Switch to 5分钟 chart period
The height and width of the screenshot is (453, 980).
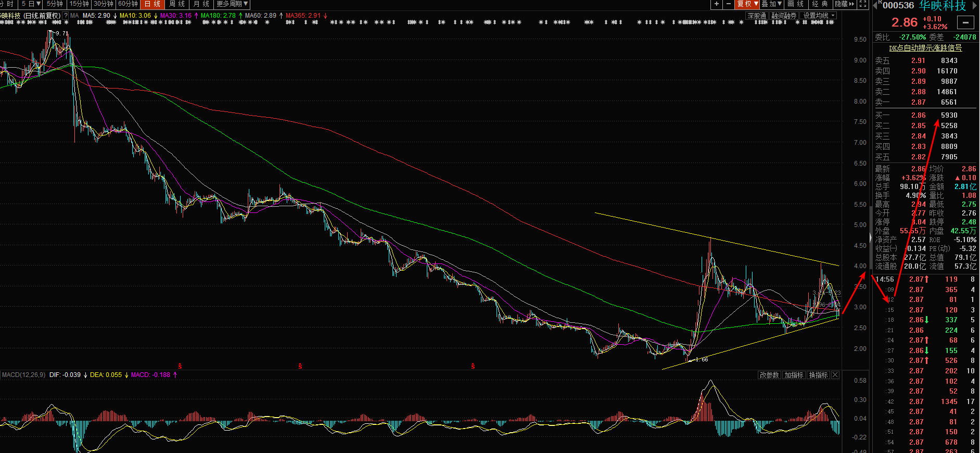click(x=55, y=4)
